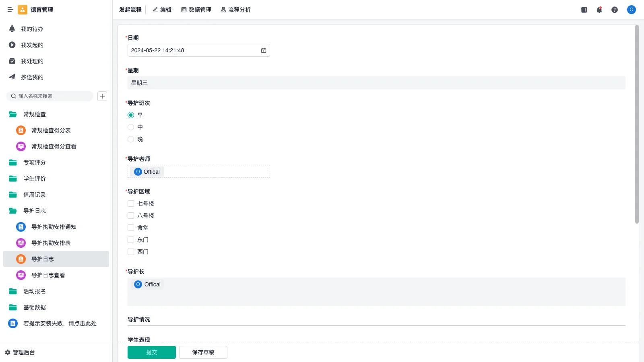Open the 流程分析 tab
Screen dimensions: 644x362
tap(235, 10)
